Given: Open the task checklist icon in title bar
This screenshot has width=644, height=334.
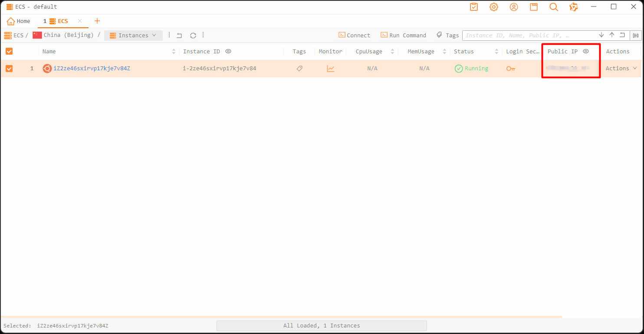Looking at the screenshot, I should (474, 7).
